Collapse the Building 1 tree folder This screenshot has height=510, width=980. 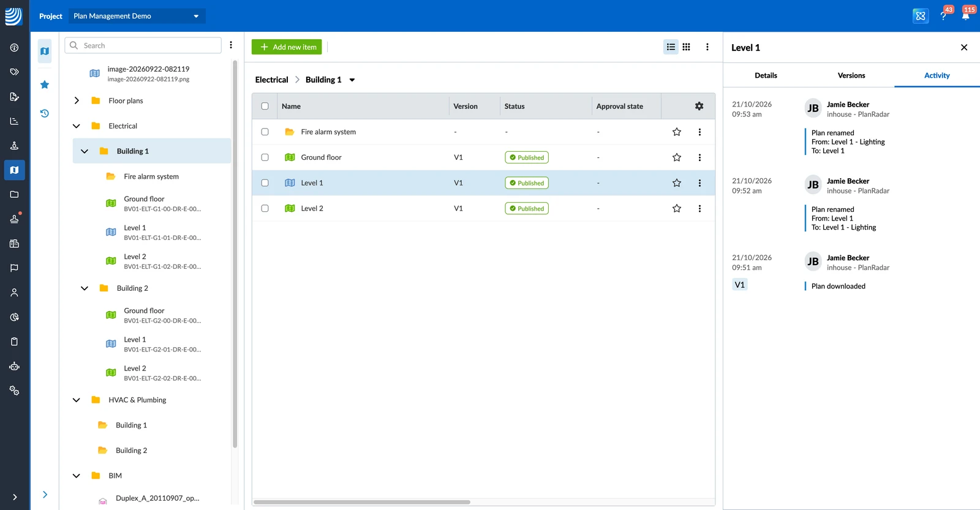[x=85, y=151]
